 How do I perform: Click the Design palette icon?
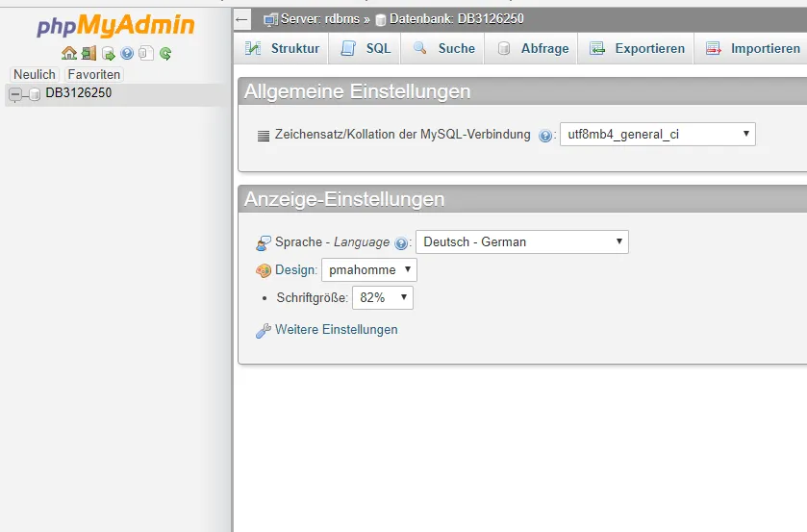(264, 270)
